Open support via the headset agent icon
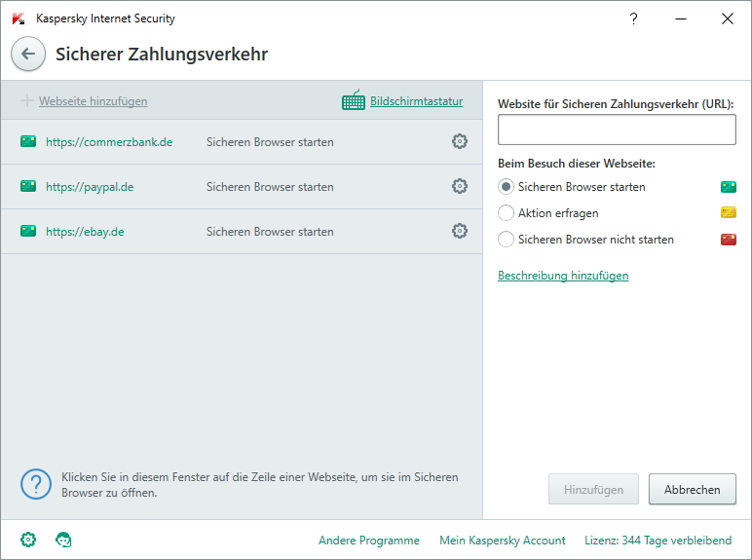752x560 pixels. click(x=63, y=540)
